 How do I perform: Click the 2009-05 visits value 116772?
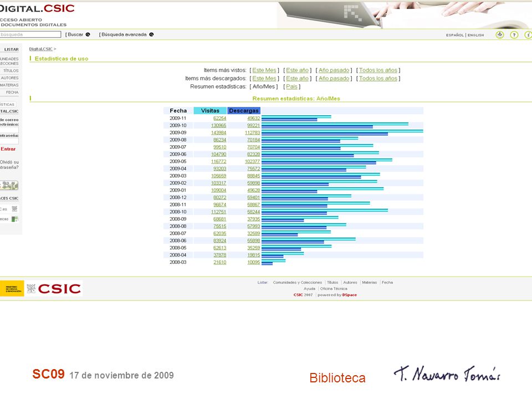(x=218, y=161)
